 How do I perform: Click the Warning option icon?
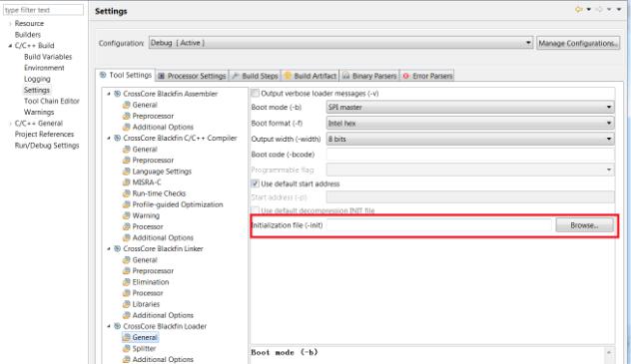pos(127,215)
